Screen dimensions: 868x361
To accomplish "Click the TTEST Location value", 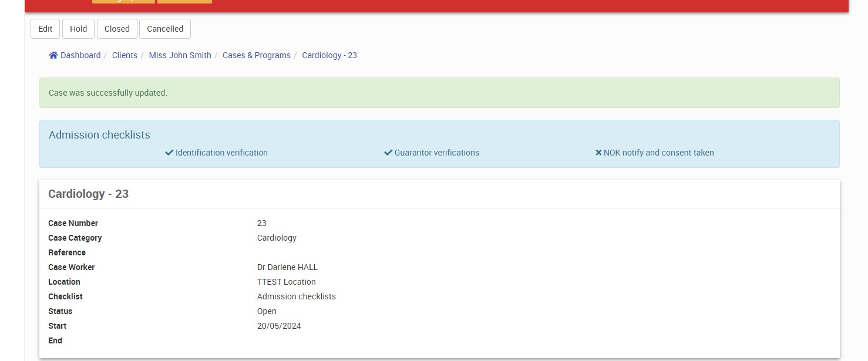I will pos(287,282).
